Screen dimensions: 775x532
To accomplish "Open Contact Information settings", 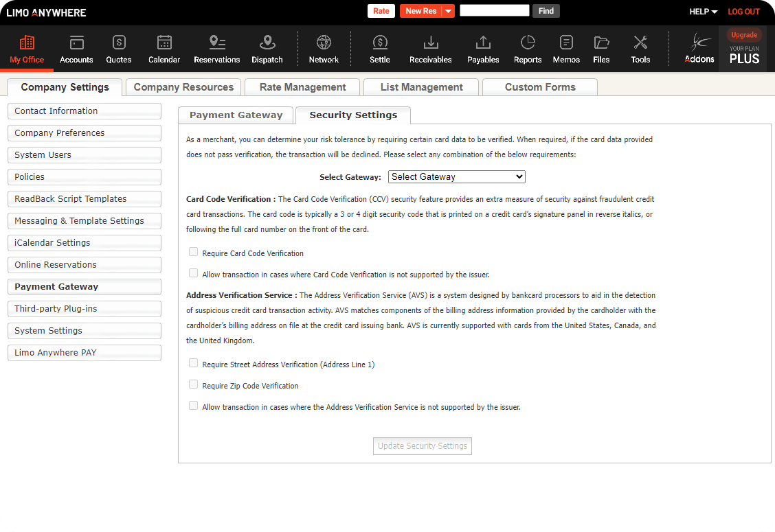I will click(x=85, y=111).
